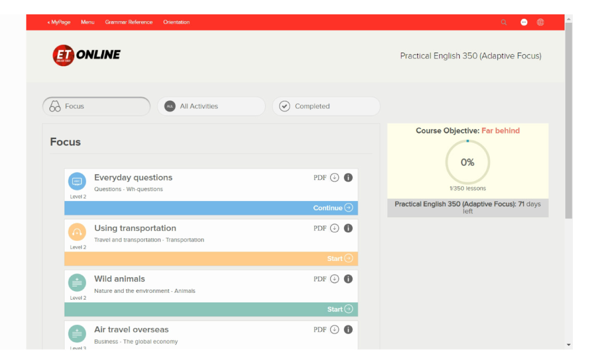Open the messages speech bubble icon

coord(524,22)
